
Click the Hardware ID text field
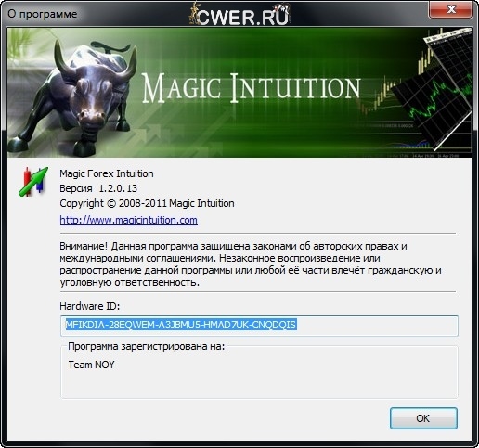(259, 326)
